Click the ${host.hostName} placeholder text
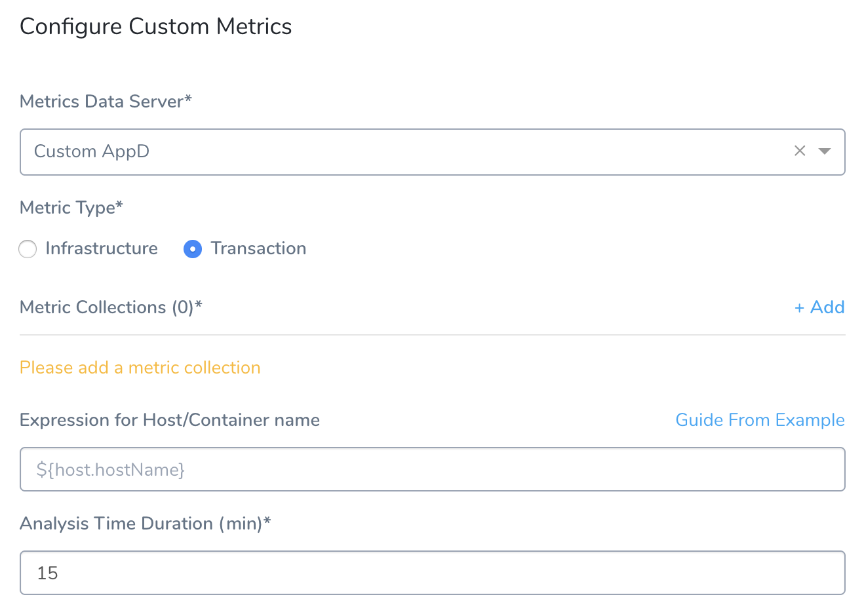The height and width of the screenshot is (616, 864). point(111,470)
